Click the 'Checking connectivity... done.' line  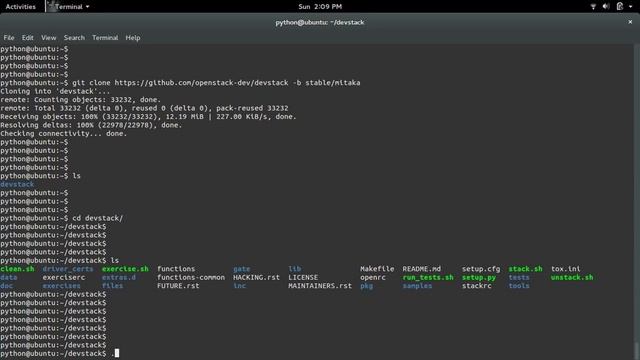64,134
